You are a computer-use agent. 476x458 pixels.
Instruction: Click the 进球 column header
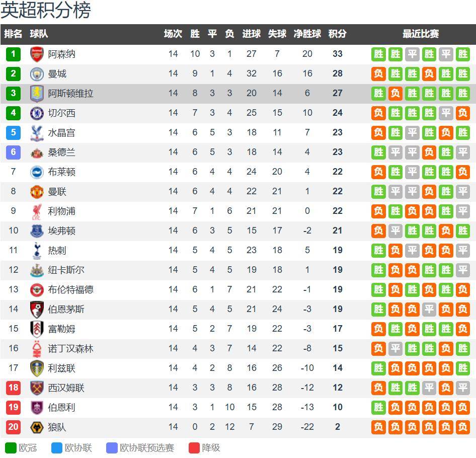pos(251,34)
